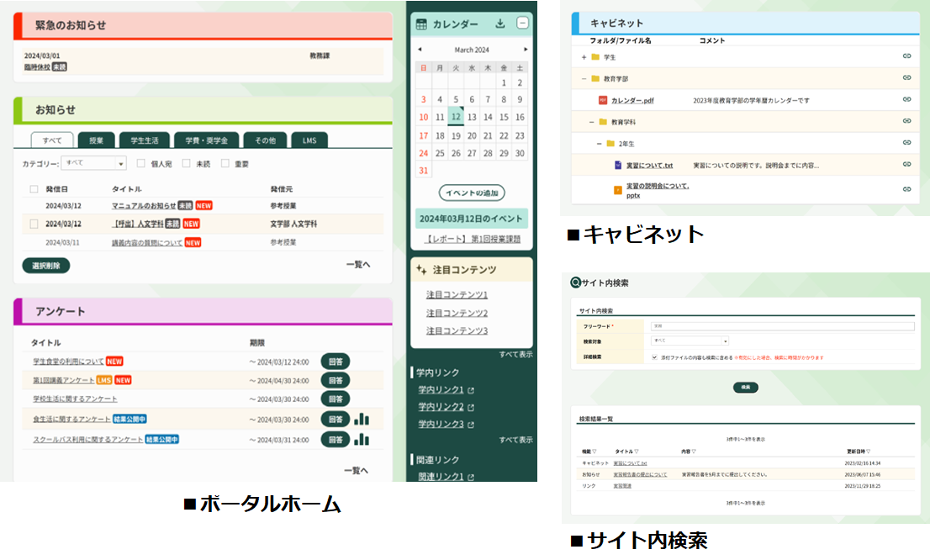
Task: Click the イベントの追加 button
Action: tap(472, 193)
